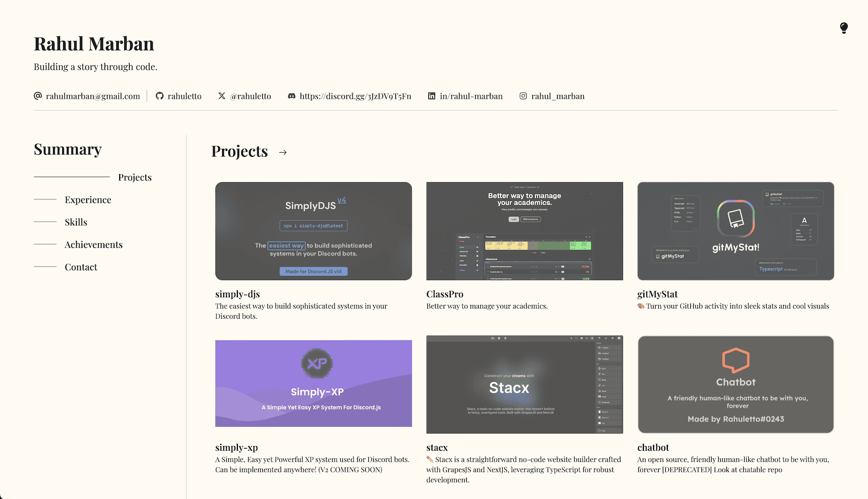Open the ClassPro project card
868x499 pixels.
[524, 231]
